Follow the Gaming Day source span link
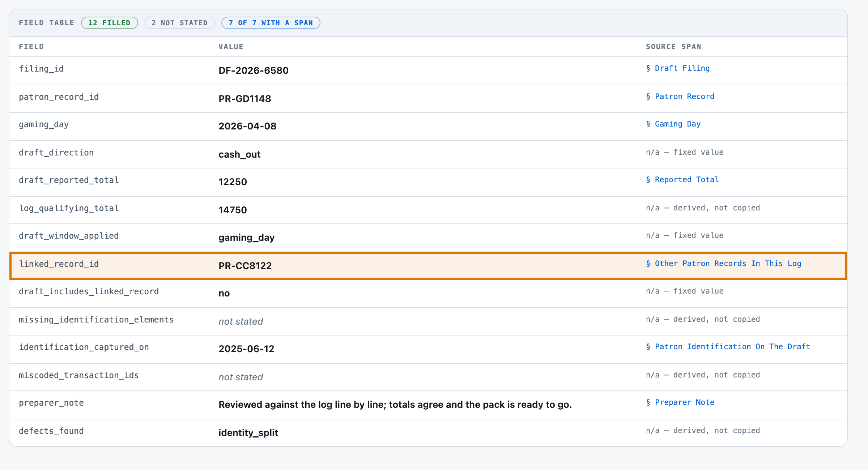 673,124
